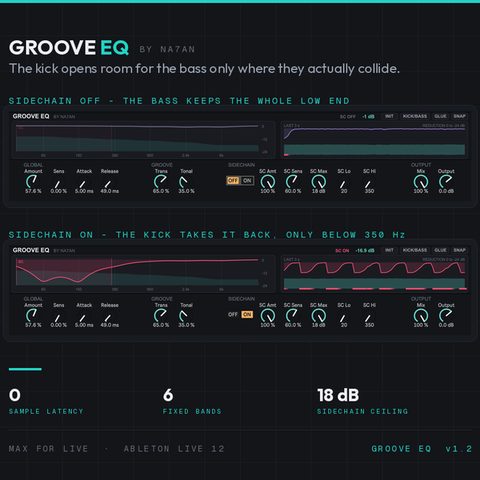The height and width of the screenshot is (480, 480).
Task: Click SC Lo knob in Sidechain Off panel
Action: 343,184
